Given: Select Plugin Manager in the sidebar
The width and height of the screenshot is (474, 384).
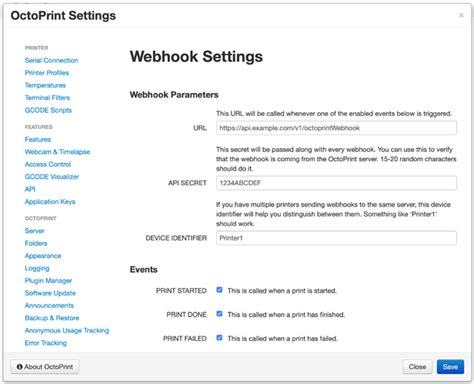Looking at the screenshot, I should pos(48,281).
